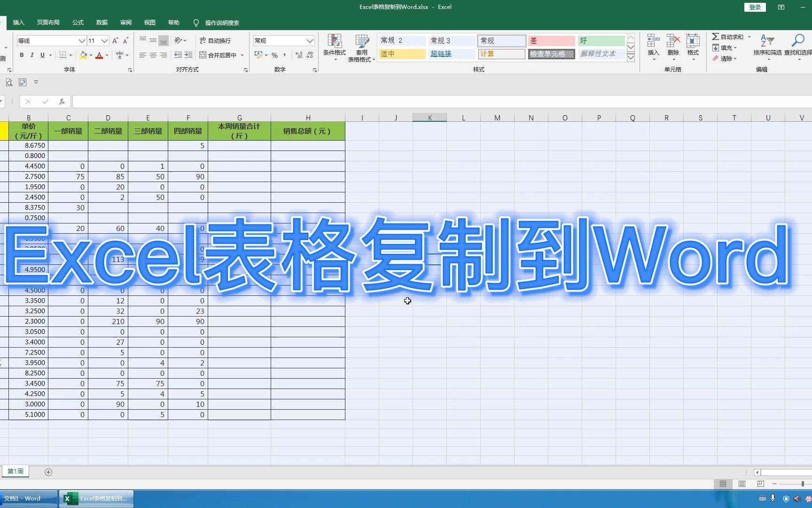Open 套用表格格式 table format

[x=361, y=48]
